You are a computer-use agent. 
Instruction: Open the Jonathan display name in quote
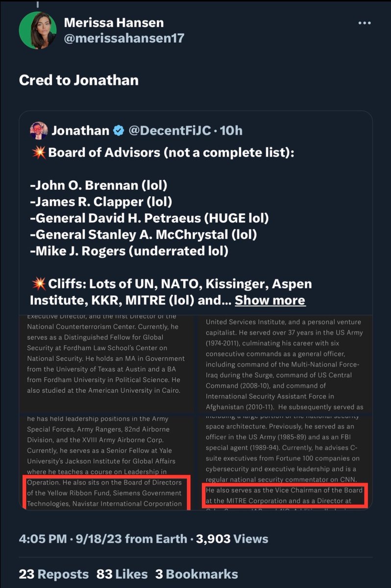click(80, 131)
